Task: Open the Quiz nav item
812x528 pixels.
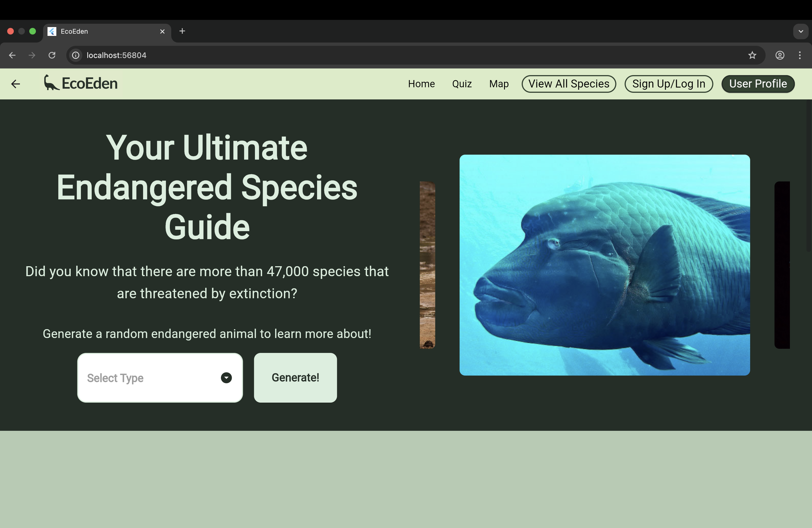Action: (x=462, y=84)
